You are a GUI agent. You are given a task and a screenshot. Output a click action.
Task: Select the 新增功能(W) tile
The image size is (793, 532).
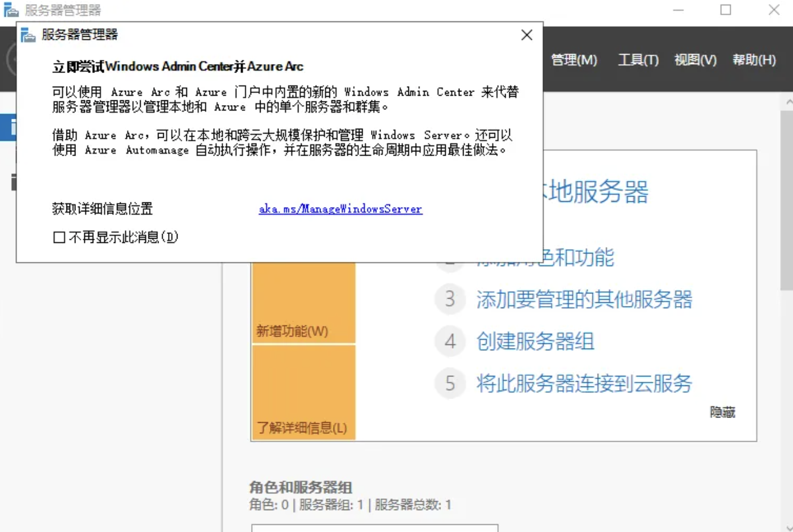click(304, 303)
